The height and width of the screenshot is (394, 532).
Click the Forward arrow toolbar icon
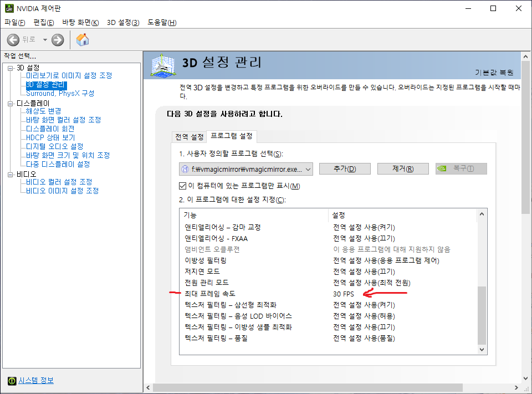(58, 40)
